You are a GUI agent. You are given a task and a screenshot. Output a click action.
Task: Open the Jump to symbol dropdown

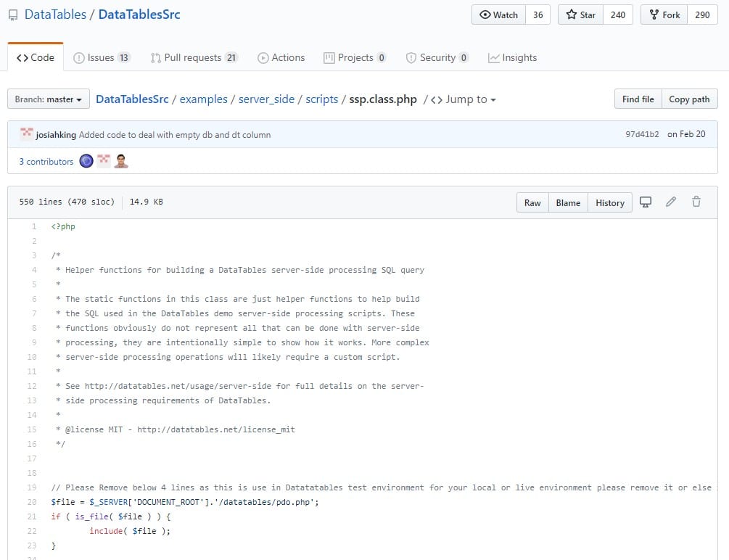464,99
